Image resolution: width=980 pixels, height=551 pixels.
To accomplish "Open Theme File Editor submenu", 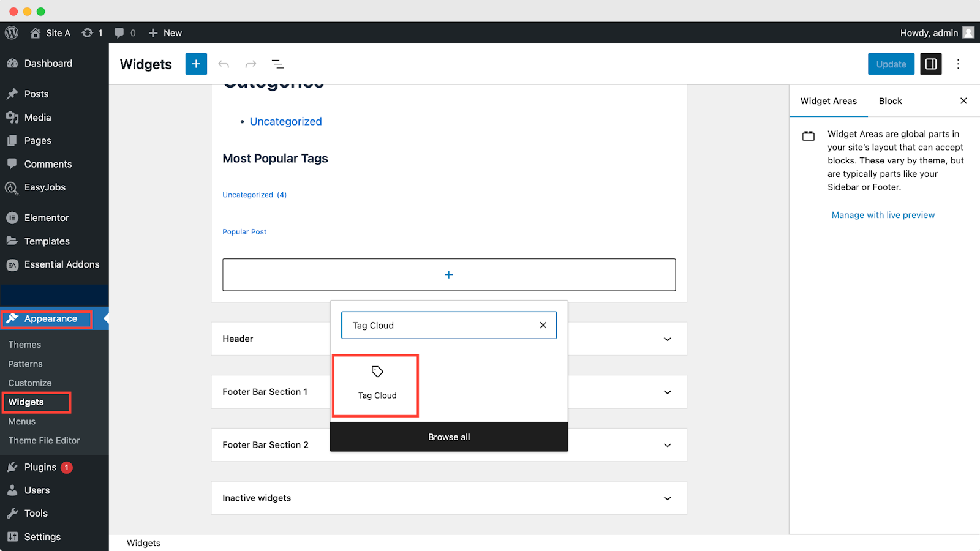I will point(44,440).
